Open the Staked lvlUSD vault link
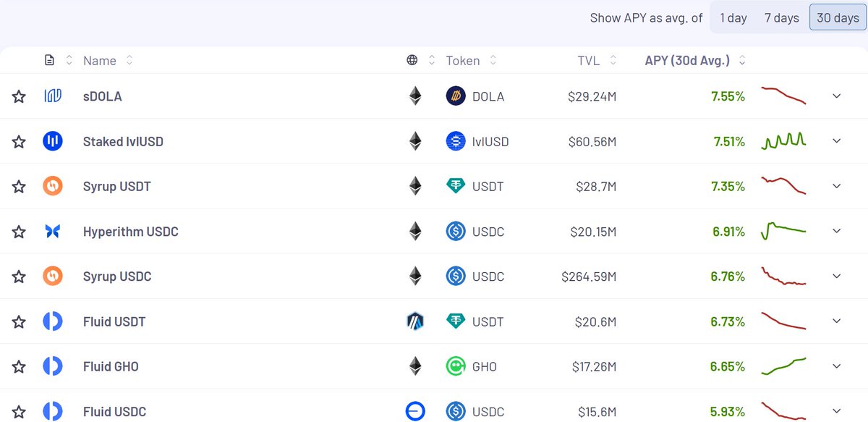The image size is (868, 422). tap(123, 141)
